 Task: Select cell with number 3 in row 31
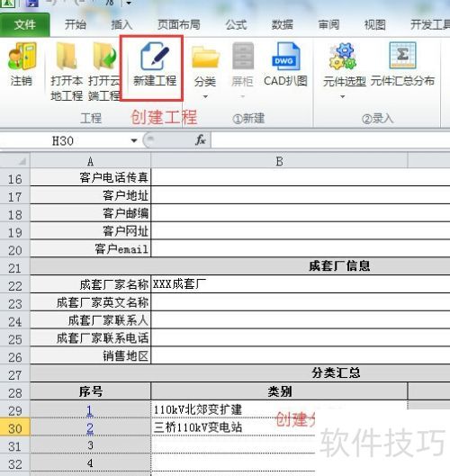click(x=91, y=445)
